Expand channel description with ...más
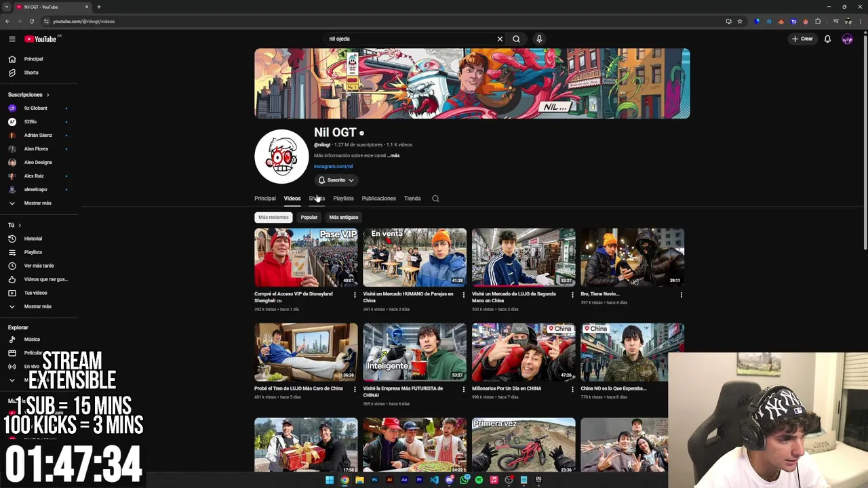 pyautogui.click(x=393, y=156)
